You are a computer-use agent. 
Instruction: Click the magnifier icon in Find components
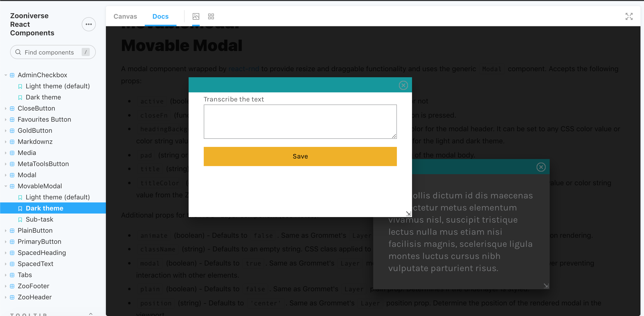[x=18, y=52]
